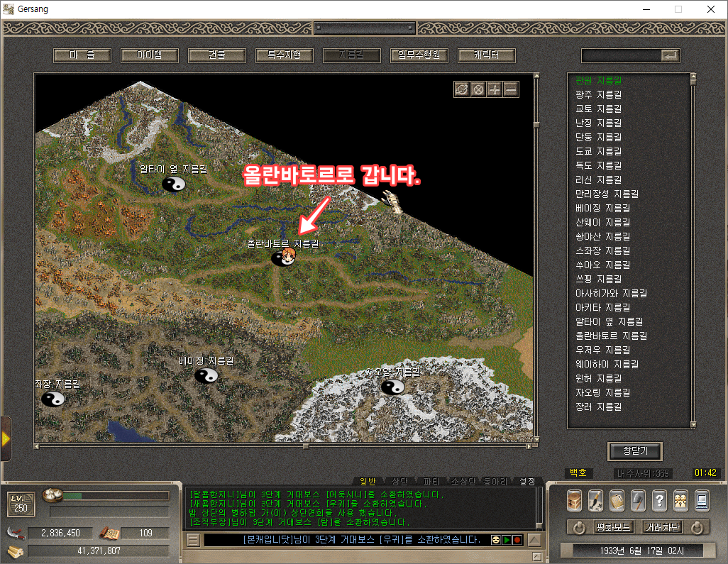Switch to the 지름길 tab
The image size is (728, 564).
point(351,55)
